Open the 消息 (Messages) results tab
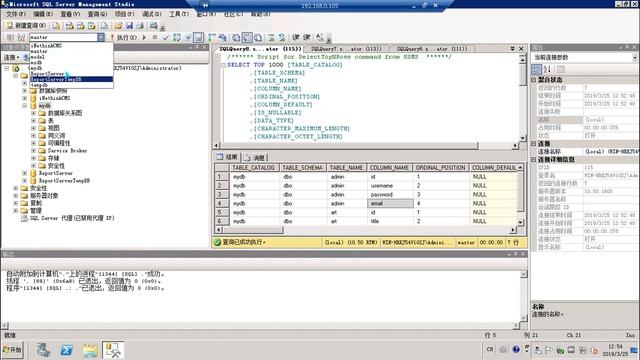This screenshot has height=360, width=640. tap(255, 158)
